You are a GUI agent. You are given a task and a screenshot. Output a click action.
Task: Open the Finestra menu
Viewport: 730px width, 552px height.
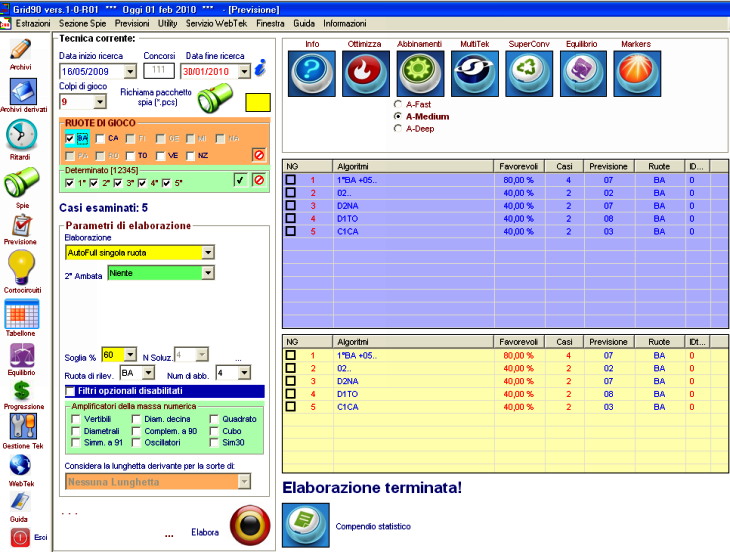270,23
